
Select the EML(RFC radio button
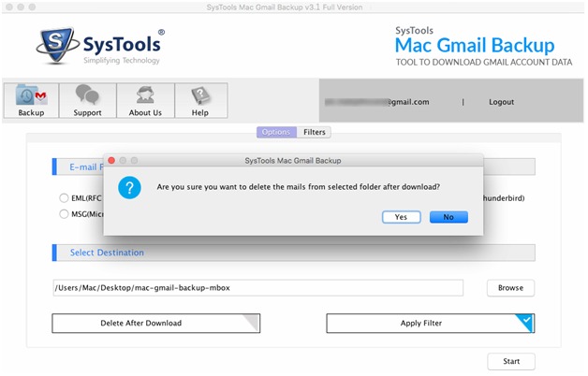point(64,197)
